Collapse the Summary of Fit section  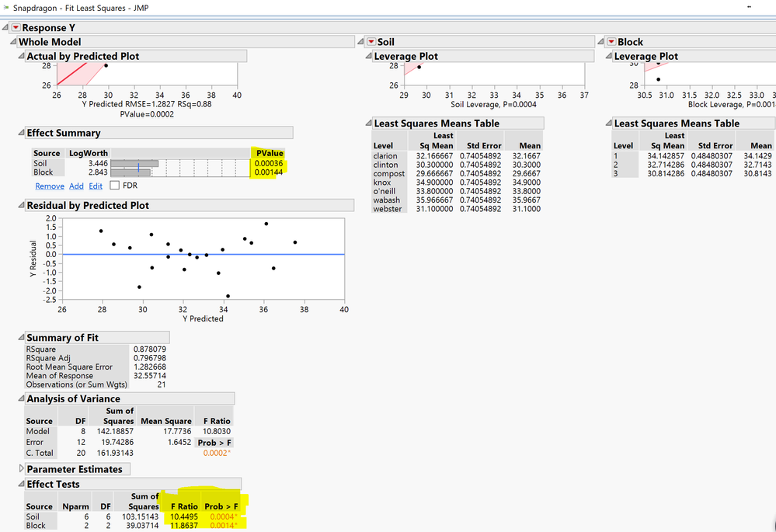click(21, 338)
